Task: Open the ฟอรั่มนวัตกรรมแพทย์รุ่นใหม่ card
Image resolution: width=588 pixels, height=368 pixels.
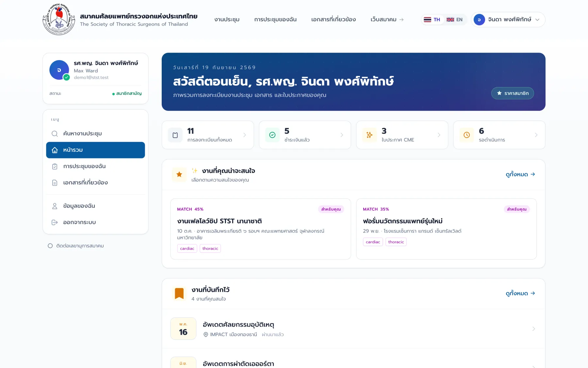Action: (446, 229)
